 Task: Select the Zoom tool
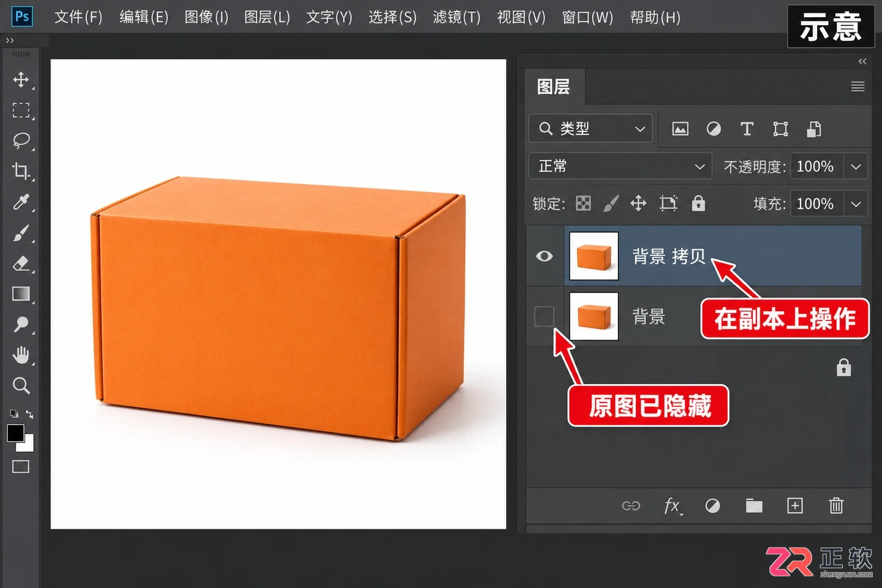pos(21,385)
